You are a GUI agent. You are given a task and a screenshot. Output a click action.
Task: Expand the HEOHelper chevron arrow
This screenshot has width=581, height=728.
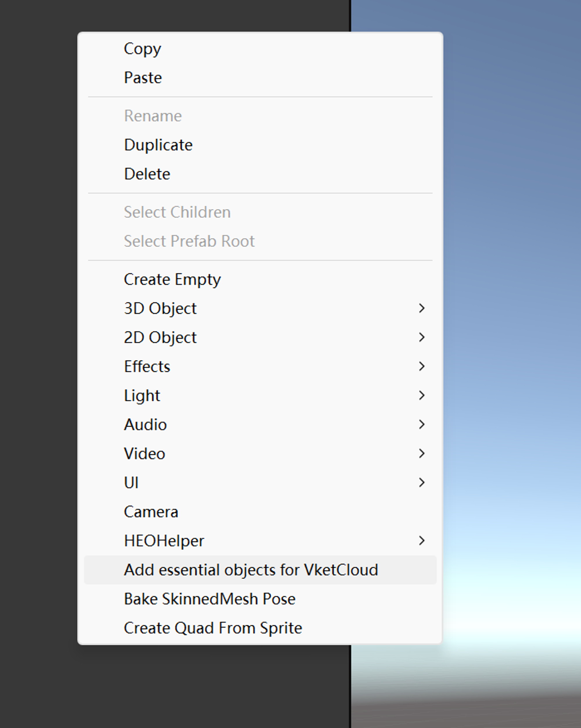(421, 541)
